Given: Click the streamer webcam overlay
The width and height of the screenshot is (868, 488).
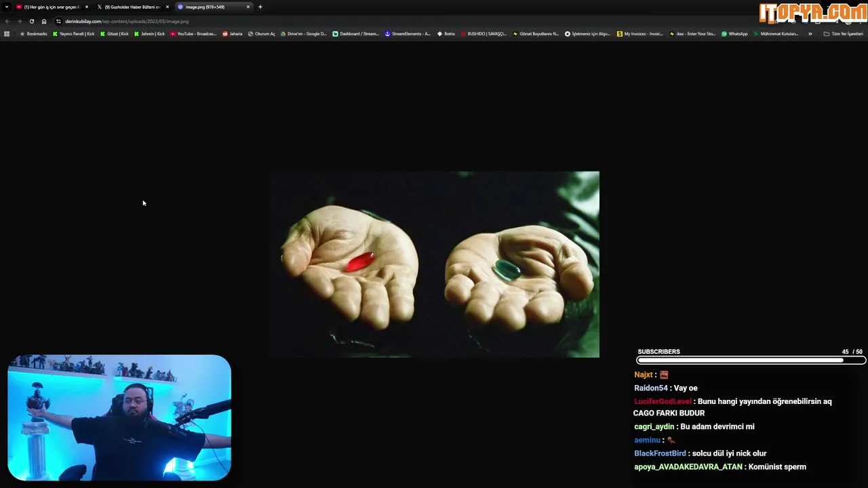Looking at the screenshot, I should click(x=119, y=418).
